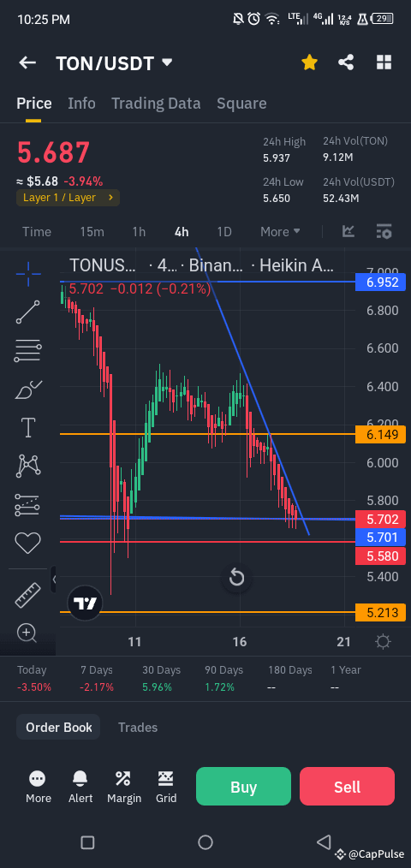The width and height of the screenshot is (411, 868).
Task: Open chart axis settings gear
Action: pyautogui.click(x=383, y=642)
